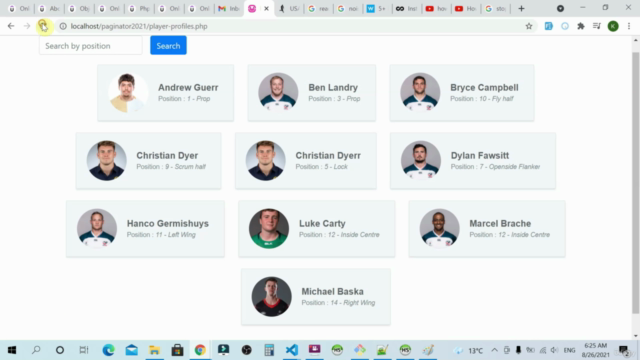View site information icon

tap(63, 26)
